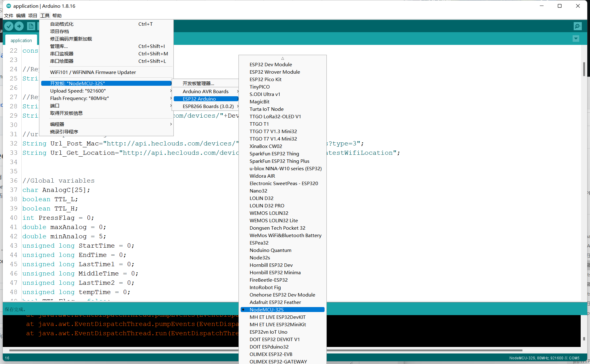Click the Arduino application icon in title bar

(x=8, y=6)
